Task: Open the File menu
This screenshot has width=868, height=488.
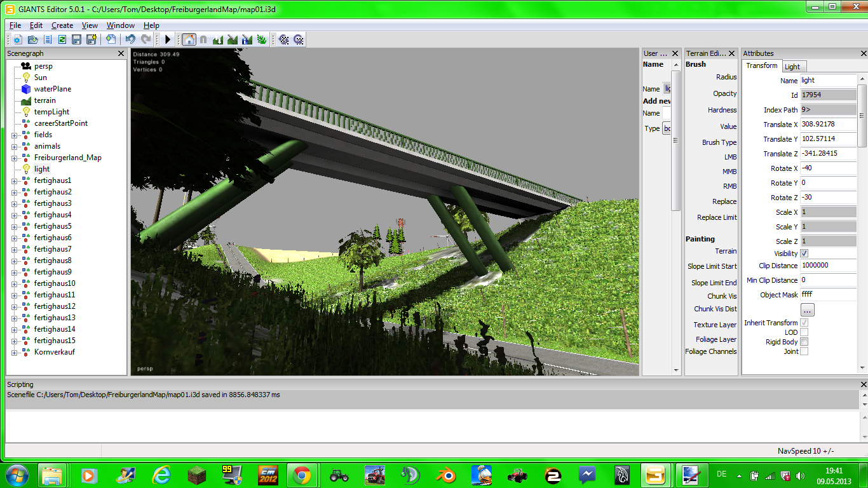Action: click(15, 25)
